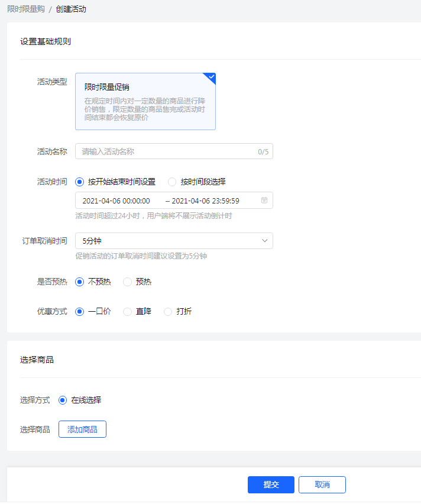The image size is (421, 504).
Task: Click the checkmark corner of activity card
Action: pos(211,77)
